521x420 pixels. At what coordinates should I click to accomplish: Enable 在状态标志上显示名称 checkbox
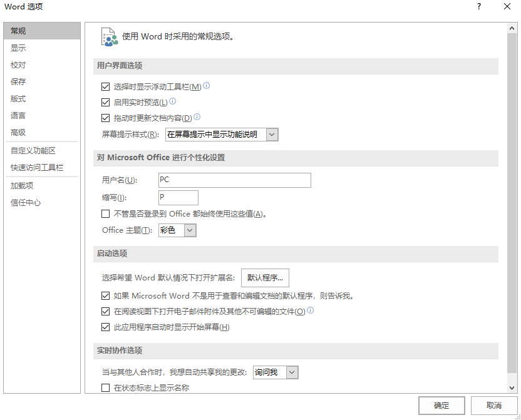pyautogui.click(x=105, y=388)
